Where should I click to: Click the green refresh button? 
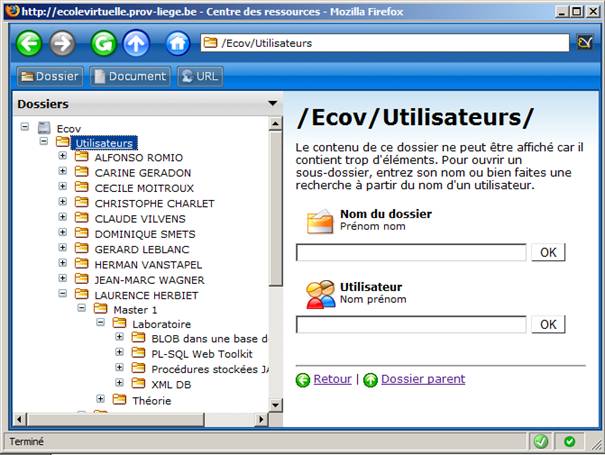click(103, 44)
